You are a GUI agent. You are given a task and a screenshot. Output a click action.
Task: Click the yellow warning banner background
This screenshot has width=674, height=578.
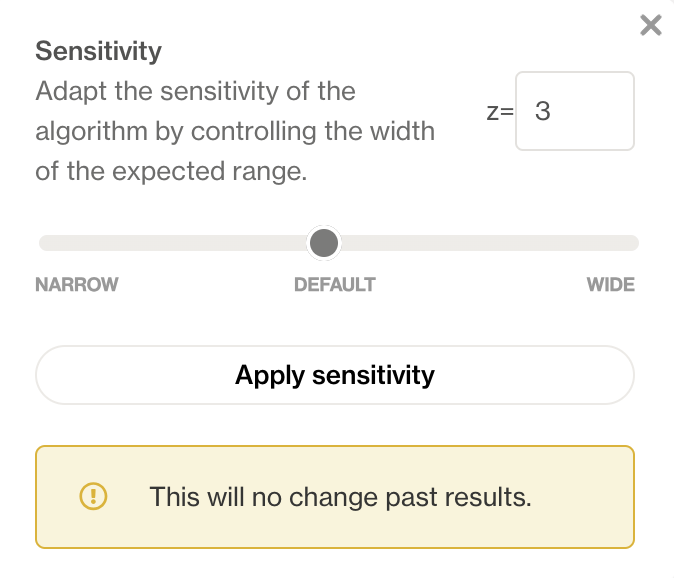pos(335,497)
